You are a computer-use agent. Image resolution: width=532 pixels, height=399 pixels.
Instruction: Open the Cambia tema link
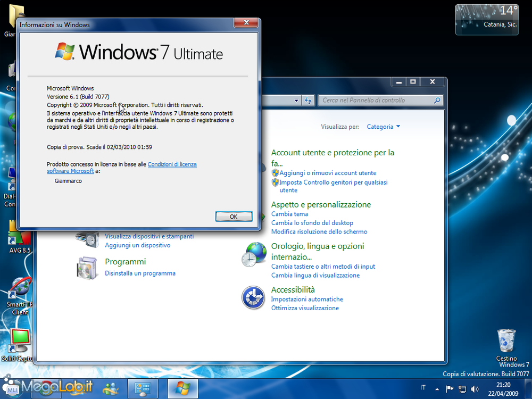(289, 214)
